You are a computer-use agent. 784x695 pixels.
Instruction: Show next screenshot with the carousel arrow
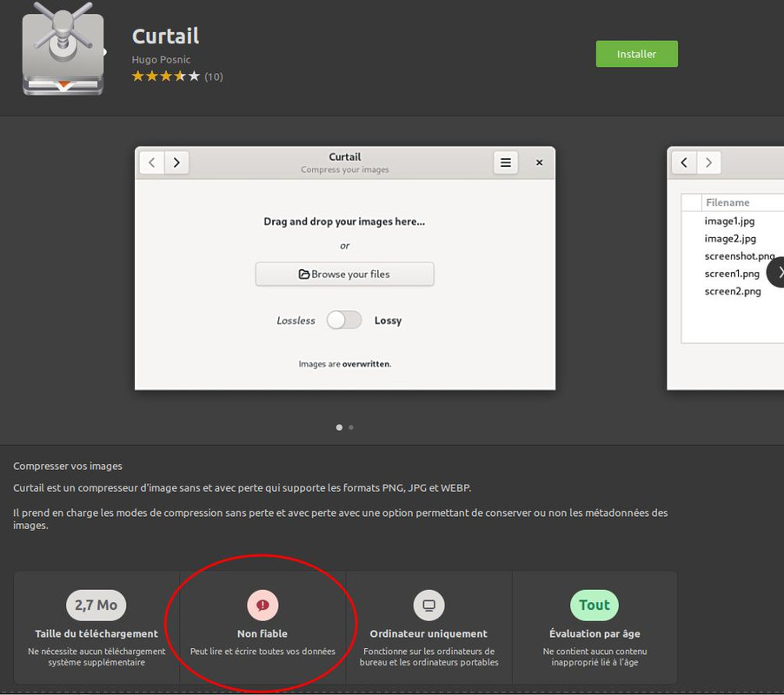tap(777, 272)
